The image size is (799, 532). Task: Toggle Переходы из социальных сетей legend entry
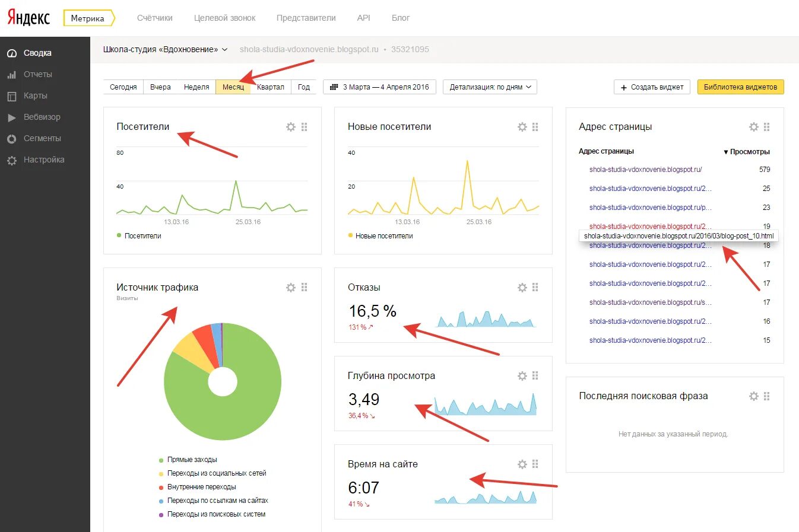[x=213, y=473]
